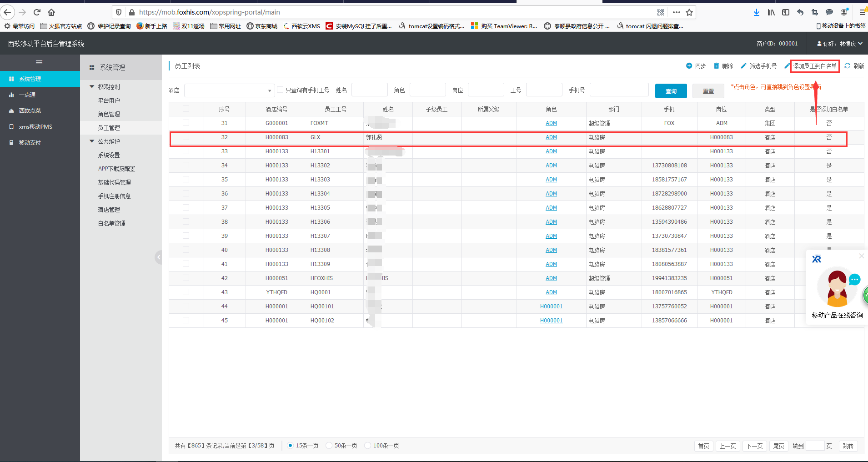
Task: Bookmark this page with the star icon
Action: click(x=689, y=12)
